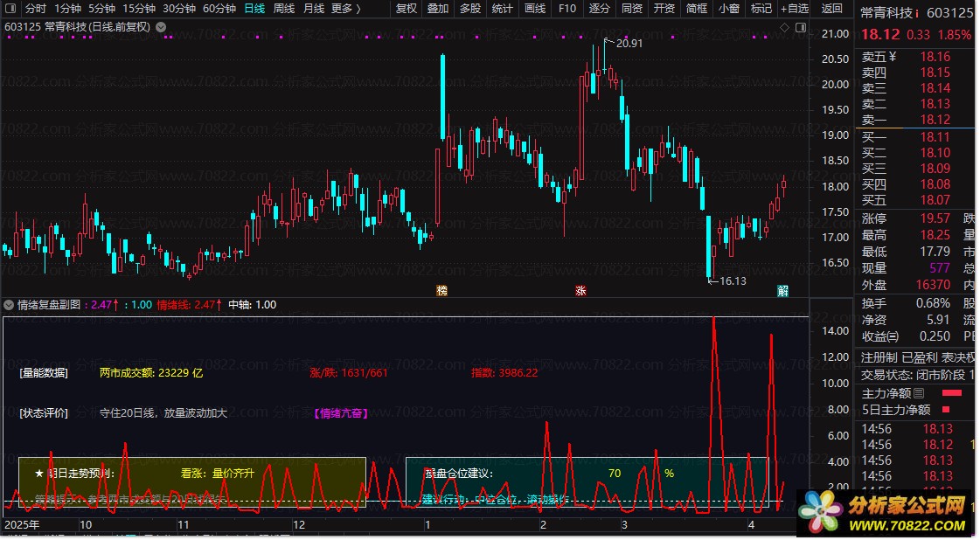Expand dropdown next to 常青科技 chart title
The image size is (980, 540).
[x=161, y=27]
